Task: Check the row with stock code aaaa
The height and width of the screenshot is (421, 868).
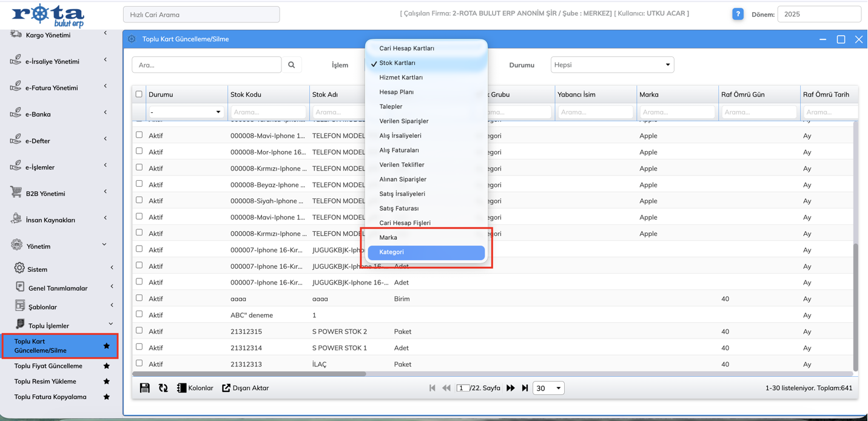Action: pos(139,298)
